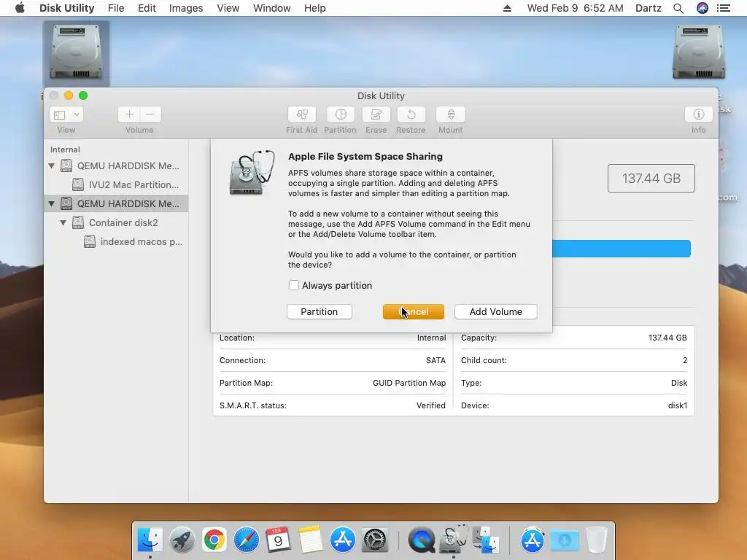Open Spotlight search magnifier in menu bar
Image resolution: width=747 pixels, height=560 pixels.
(678, 8)
